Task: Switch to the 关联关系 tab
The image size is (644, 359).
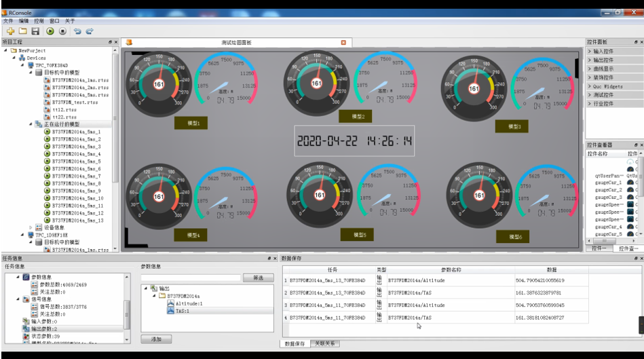Action: (325, 344)
